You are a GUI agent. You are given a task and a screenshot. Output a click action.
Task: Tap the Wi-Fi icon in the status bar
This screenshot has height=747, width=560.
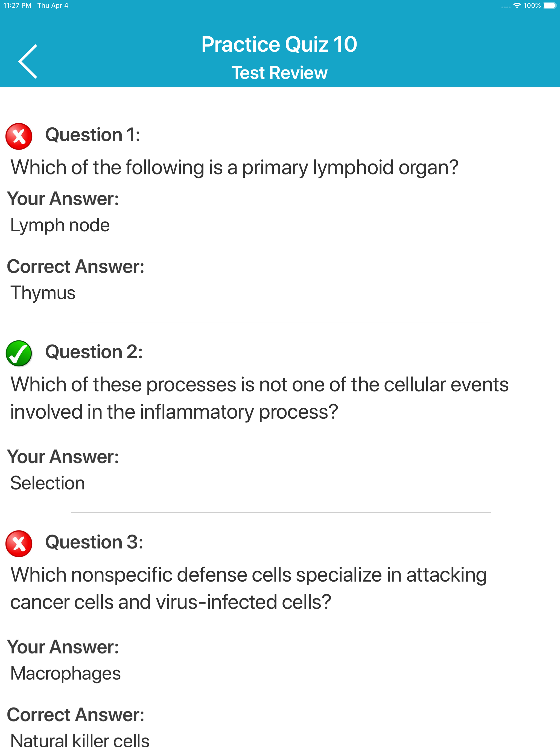coord(517,5)
